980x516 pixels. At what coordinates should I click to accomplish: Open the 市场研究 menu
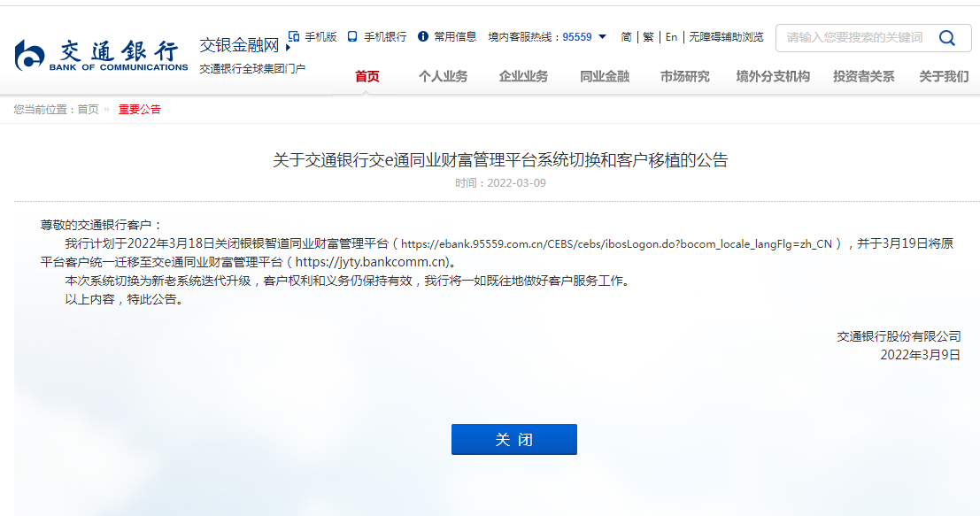[x=685, y=76]
